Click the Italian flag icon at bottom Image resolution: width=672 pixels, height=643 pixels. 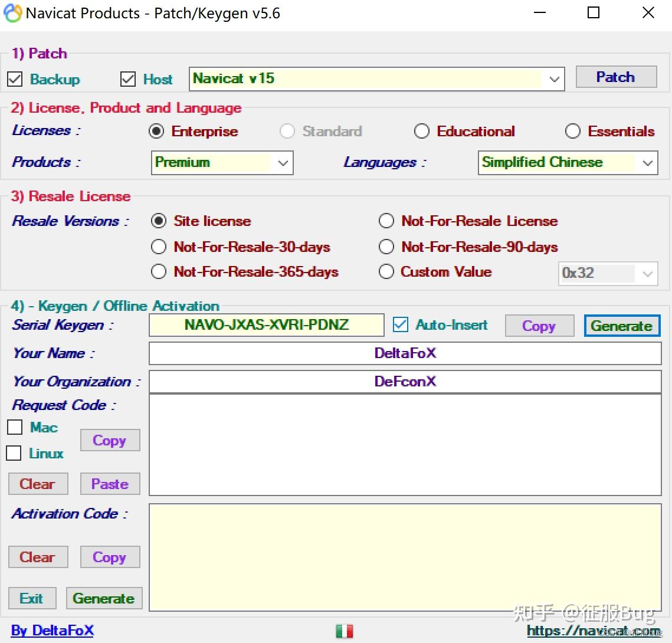(345, 631)
